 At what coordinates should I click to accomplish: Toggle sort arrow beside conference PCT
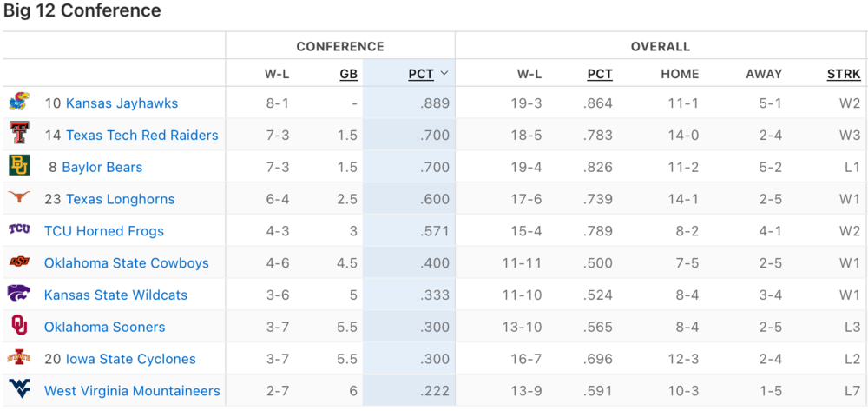444,74
